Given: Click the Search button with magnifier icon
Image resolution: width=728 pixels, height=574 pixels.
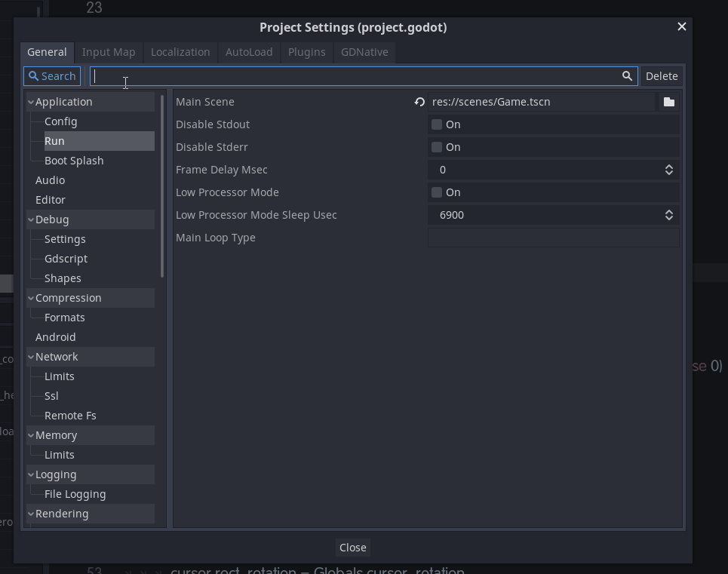Looking at the screenshot, I should [x=51, y=75].
